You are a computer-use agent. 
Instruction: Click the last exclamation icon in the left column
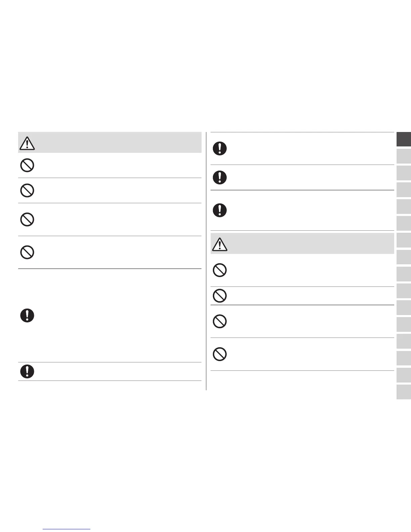(27, 371)
